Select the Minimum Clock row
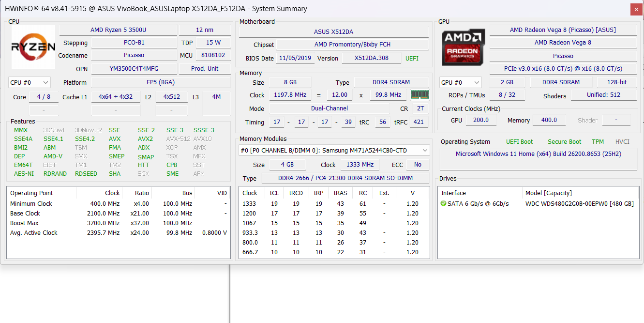644x323 pixels. coord(119,204)
